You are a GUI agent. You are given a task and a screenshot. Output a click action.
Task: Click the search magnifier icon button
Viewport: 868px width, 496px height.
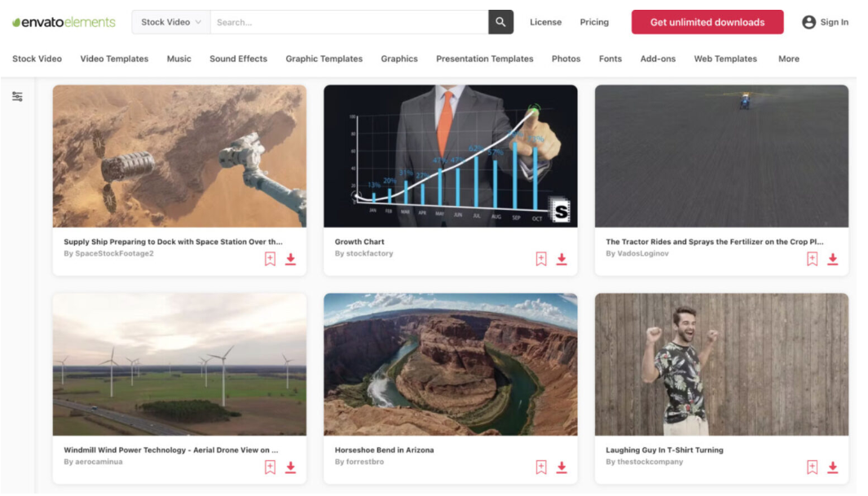pyautogui.click(x=500, y=22)
